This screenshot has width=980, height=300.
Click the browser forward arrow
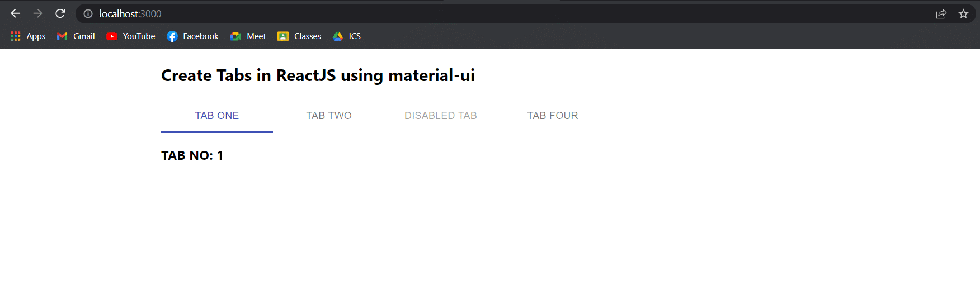click(x=37, y=13)
